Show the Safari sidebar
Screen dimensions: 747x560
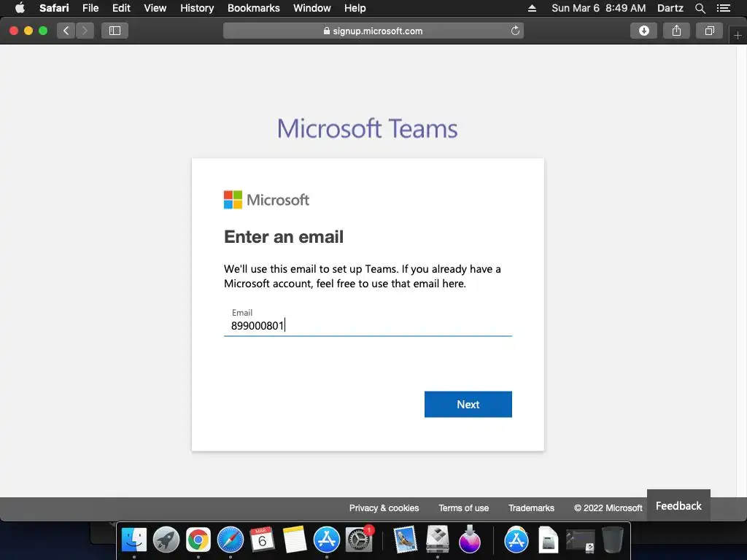(115, 31)
